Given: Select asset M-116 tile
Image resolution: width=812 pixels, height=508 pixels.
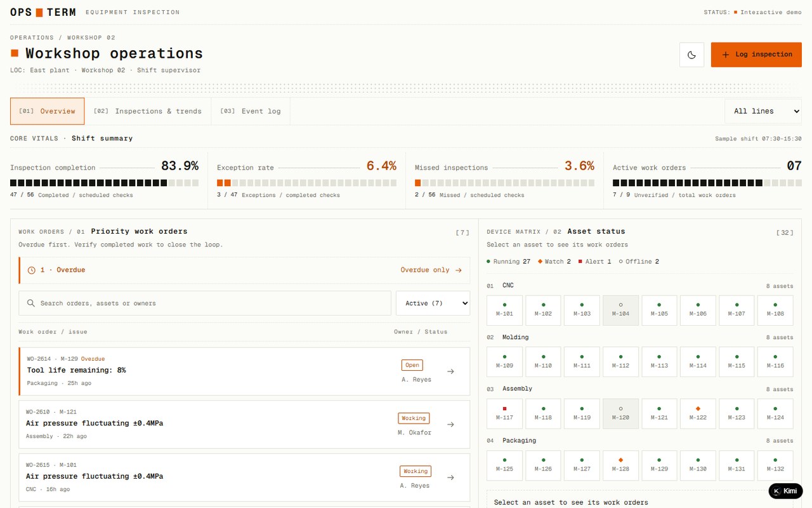Looking at the screenshot, I should pos(775,362).
